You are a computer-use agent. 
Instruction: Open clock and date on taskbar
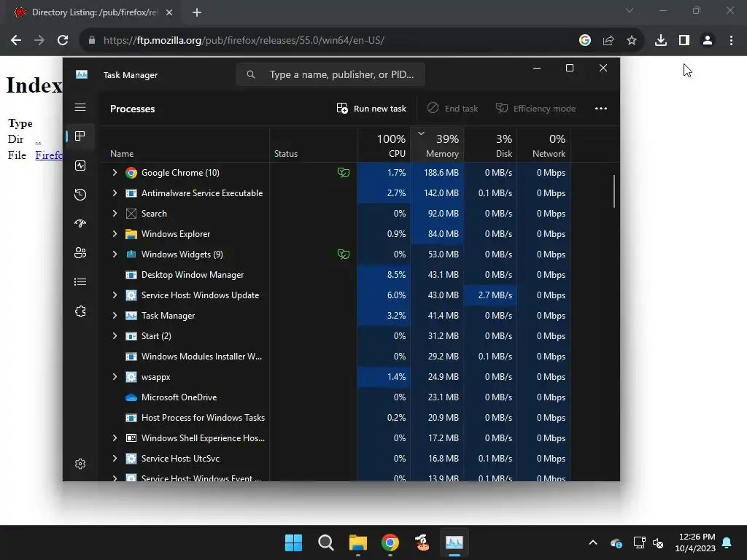tap(695, 542)
